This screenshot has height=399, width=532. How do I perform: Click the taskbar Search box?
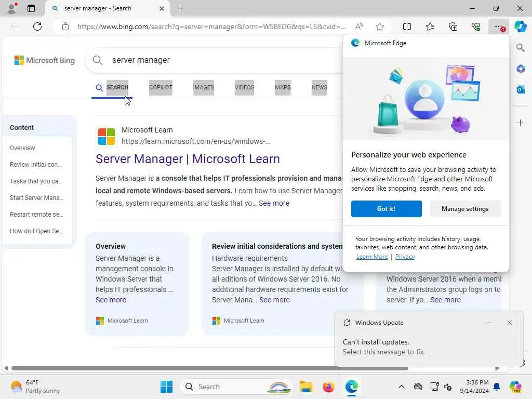coord(236,387)
